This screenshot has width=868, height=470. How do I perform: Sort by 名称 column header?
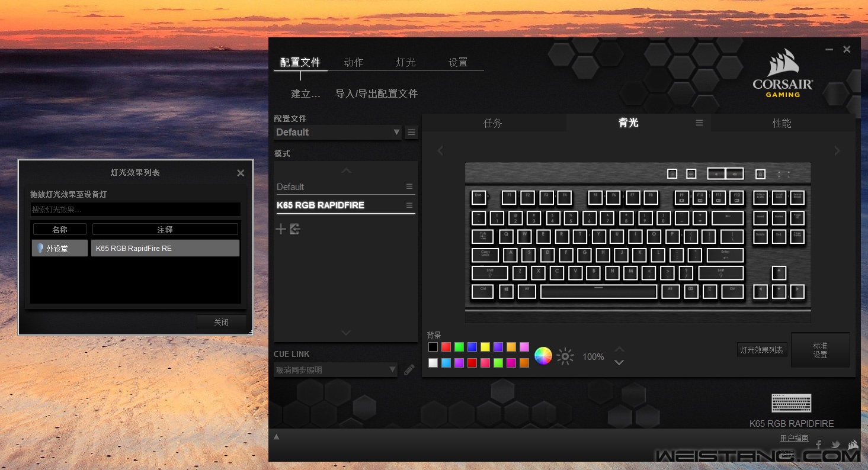pyautogui.click(x=60, y=229)
